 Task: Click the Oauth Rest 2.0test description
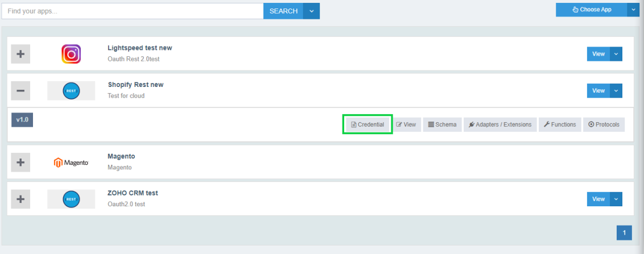point(134,59)
